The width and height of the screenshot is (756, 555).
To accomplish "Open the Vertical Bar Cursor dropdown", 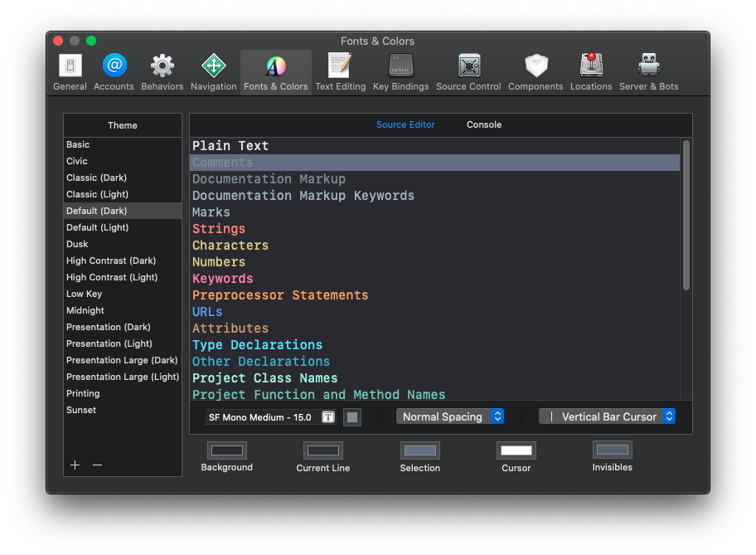I will pyautogui.click(x=607, y=416).
